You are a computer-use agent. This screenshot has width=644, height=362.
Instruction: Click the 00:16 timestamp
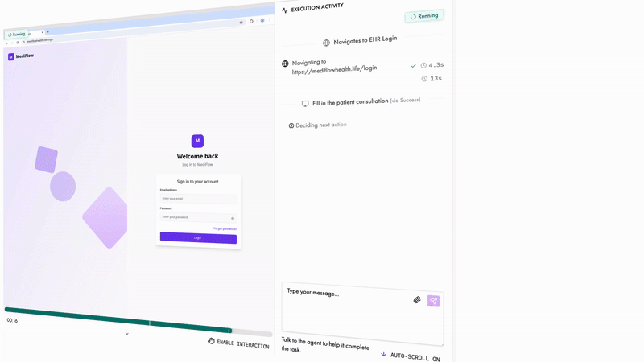click(12, 320)
